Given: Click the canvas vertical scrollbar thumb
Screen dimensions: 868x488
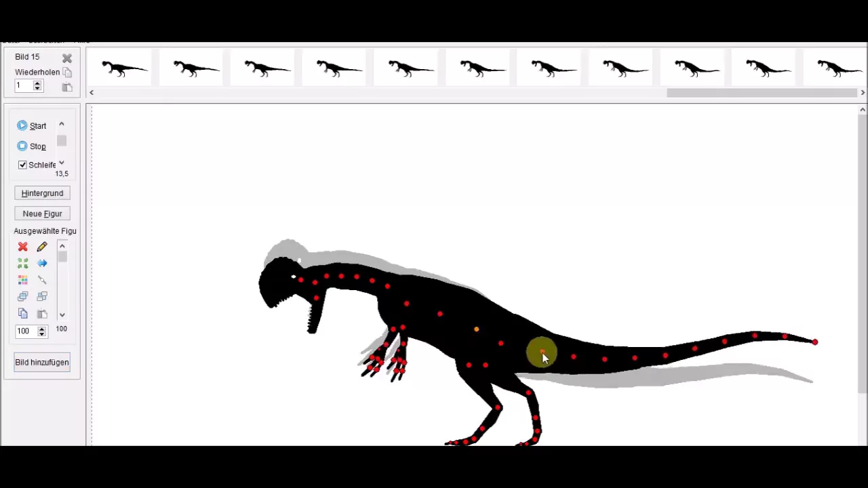Looking at the screenshot, I should coord(863,254).
